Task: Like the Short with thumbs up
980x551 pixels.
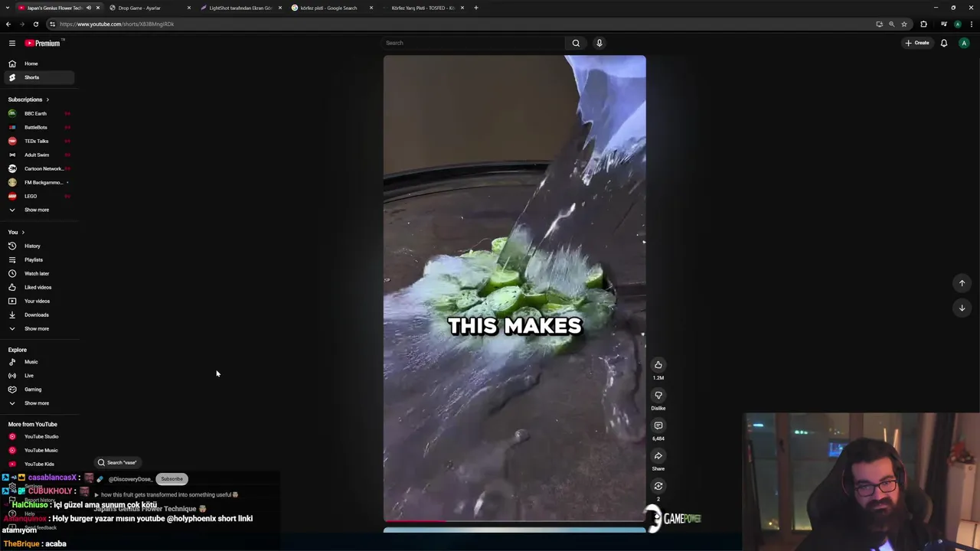Action: click(658, 365)
